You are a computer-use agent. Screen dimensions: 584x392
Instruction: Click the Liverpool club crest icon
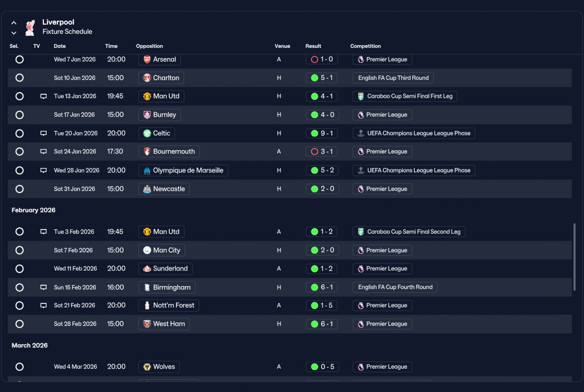click(30, 27)
